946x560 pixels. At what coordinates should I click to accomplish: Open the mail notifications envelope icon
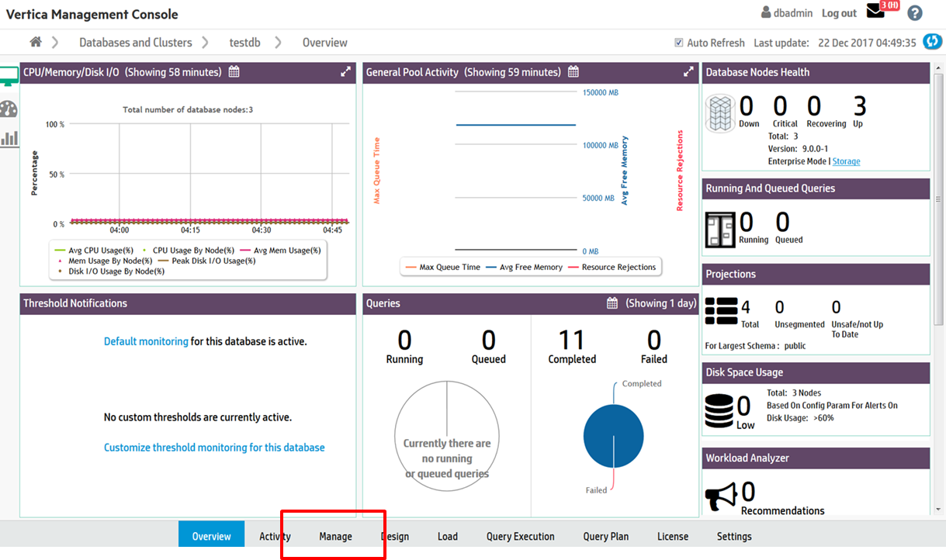(x=876, y=12)
